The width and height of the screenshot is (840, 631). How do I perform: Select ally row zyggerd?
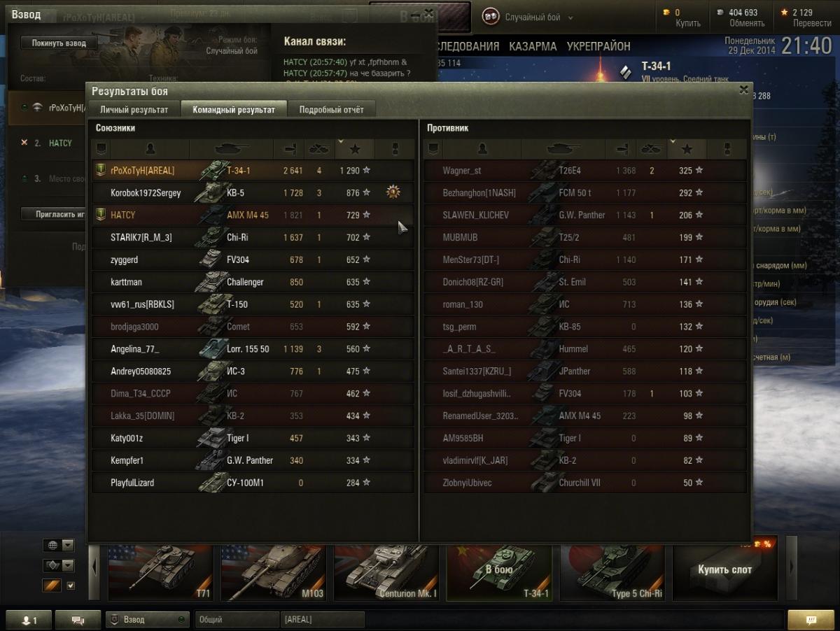(x=253, y=260)
